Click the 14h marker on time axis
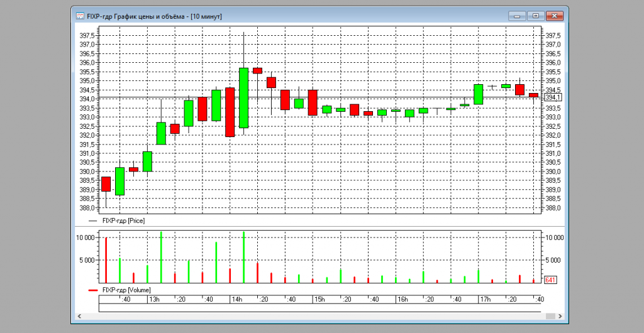The height and width of the screenshot is (333, 644). (x=237, y=300)
